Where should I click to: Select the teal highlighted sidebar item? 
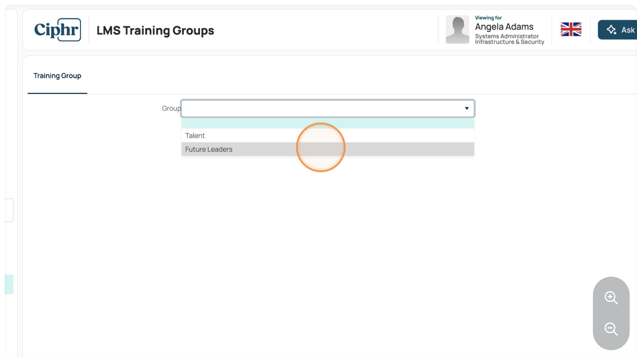pos(9,284)
